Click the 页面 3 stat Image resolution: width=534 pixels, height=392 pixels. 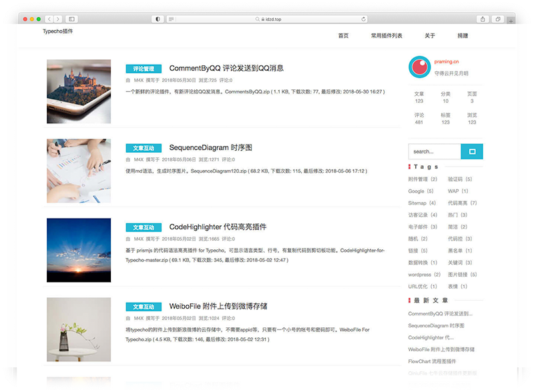(472, 97)
